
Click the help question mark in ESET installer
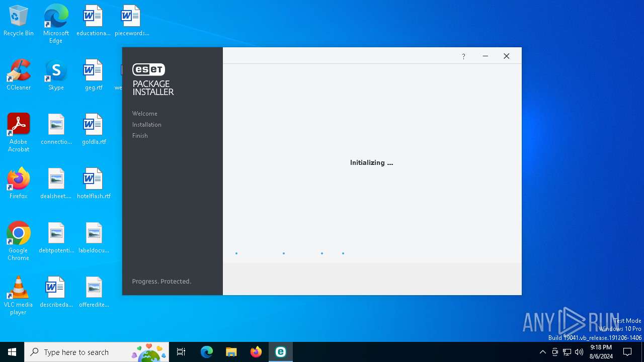point(463,56)
